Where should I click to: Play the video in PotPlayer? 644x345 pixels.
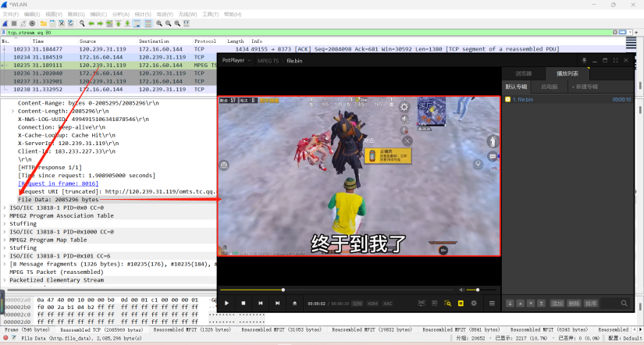(226, 303)
